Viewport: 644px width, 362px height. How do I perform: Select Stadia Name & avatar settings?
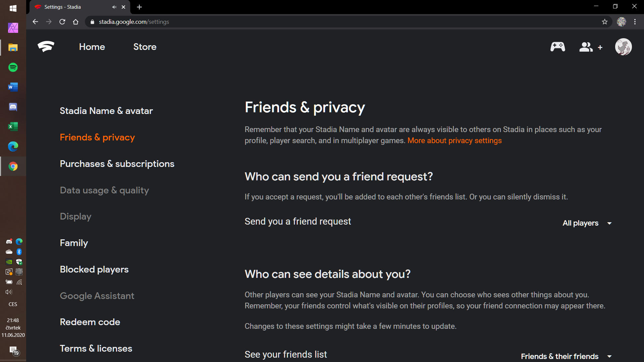coord(106,111)
